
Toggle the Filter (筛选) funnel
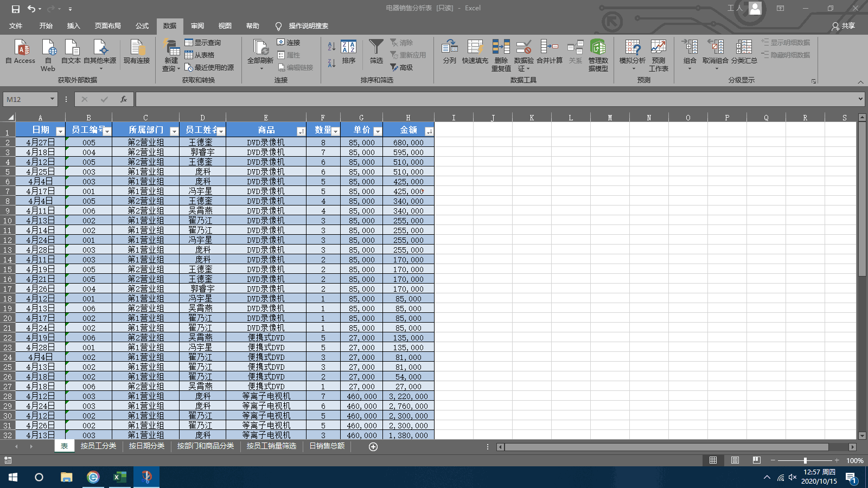[376, 53]
